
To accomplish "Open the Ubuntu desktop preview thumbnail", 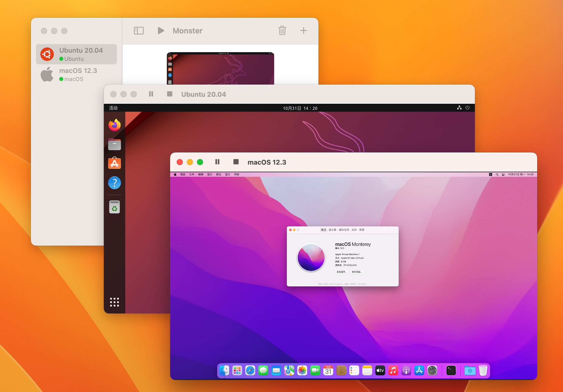I will click(220, 68).
